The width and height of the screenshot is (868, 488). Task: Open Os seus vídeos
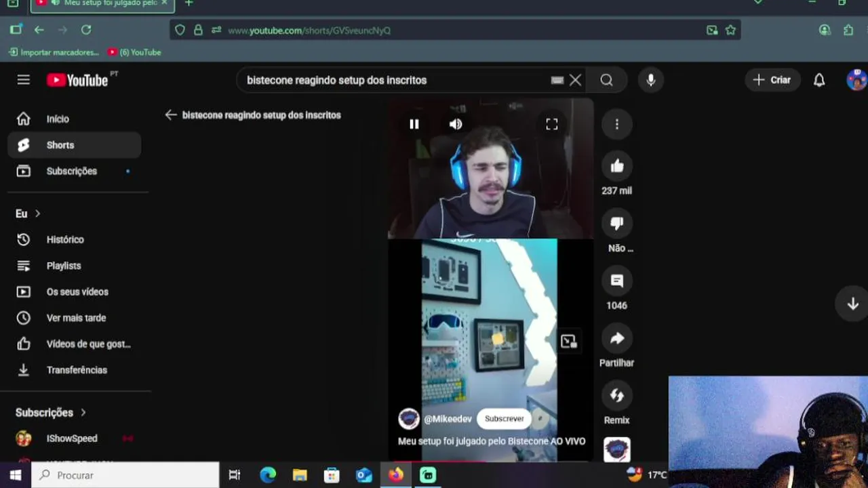(75, 291)
